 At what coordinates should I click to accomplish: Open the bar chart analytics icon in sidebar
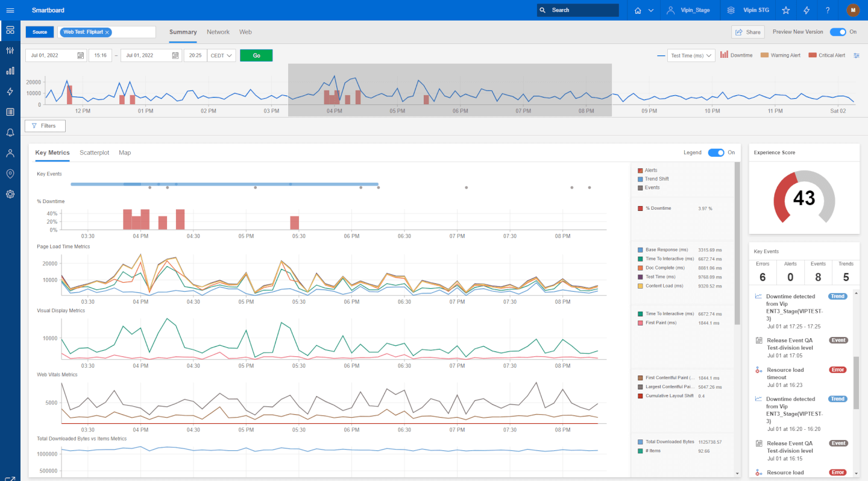tap(10, 71)
